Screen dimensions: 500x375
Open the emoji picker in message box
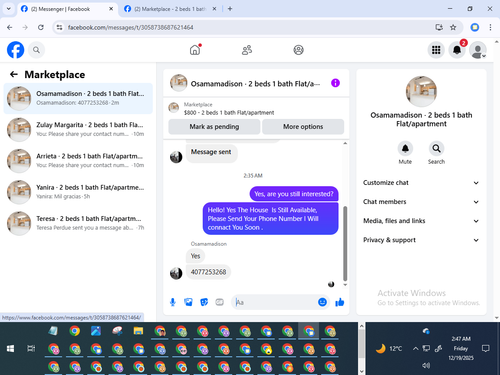(x=322, y=302)
